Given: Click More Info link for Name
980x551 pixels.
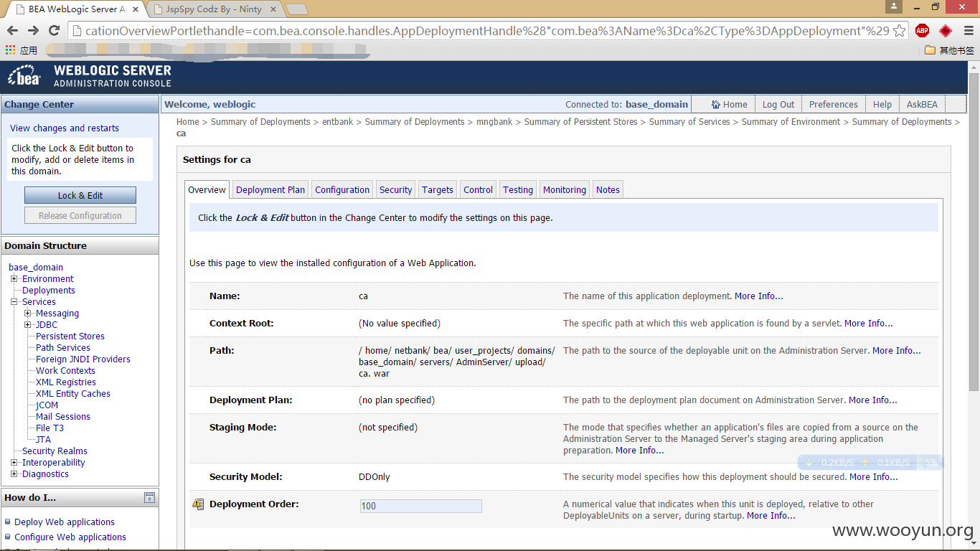Looking at the screenshot, I should tap(759, 296).
